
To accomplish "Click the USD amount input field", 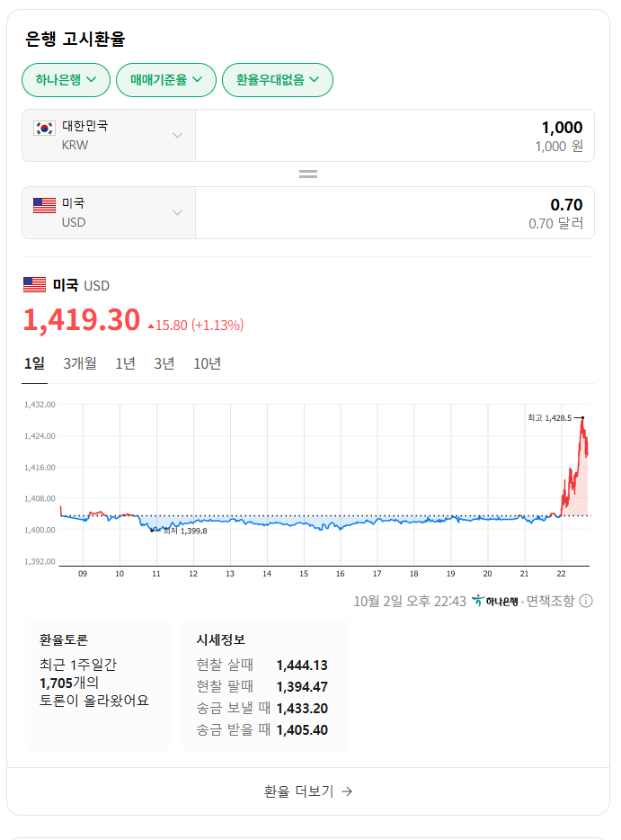I will 394,213.
